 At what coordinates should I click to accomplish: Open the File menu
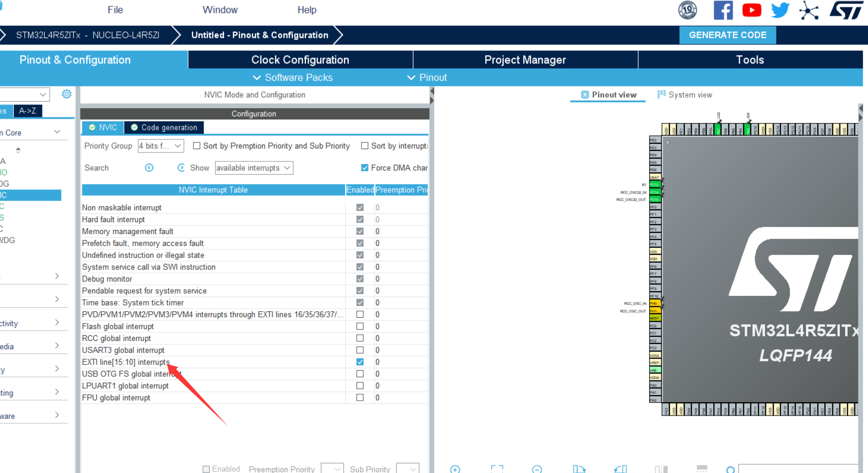click(115, 10)
